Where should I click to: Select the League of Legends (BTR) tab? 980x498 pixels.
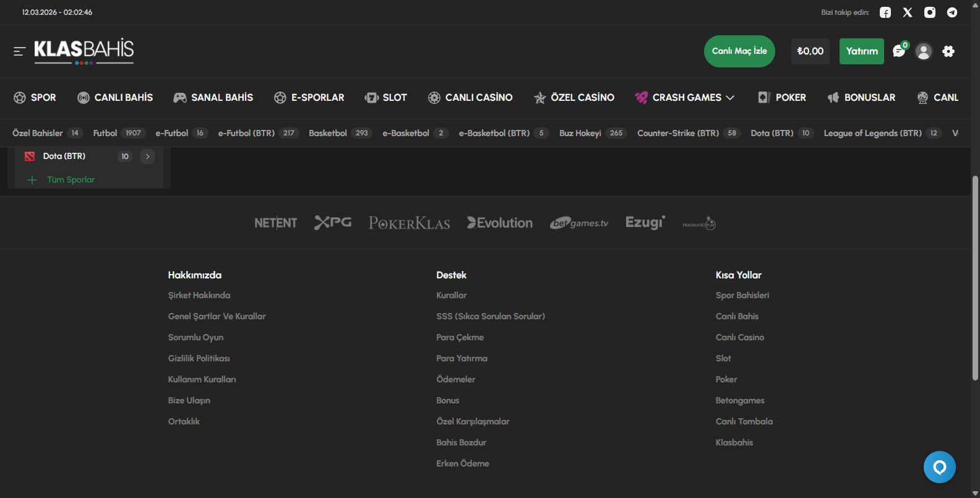coord(883,133)
